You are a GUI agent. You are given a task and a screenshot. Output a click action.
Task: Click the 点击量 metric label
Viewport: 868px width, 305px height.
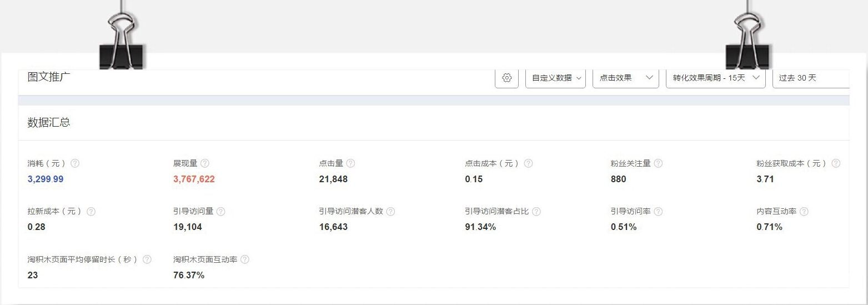click(331, 163)
